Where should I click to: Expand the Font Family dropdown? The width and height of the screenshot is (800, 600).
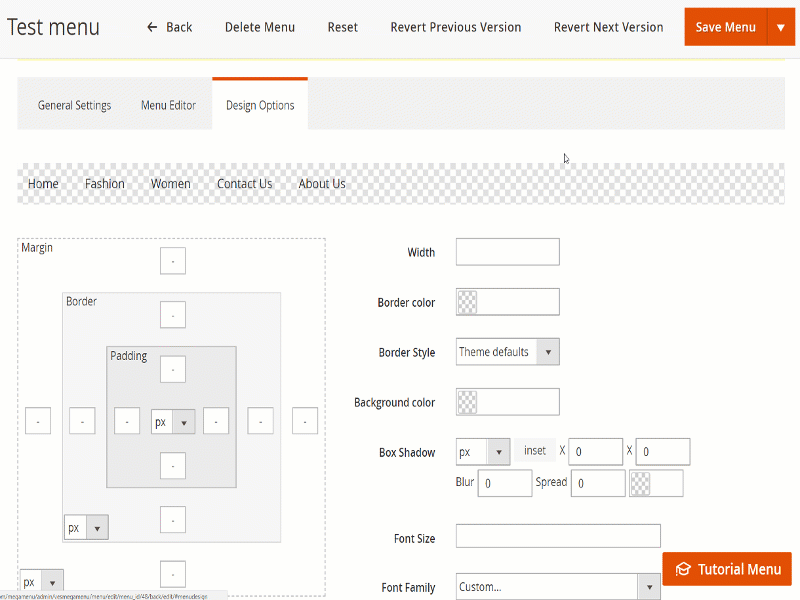coord(558,587)
